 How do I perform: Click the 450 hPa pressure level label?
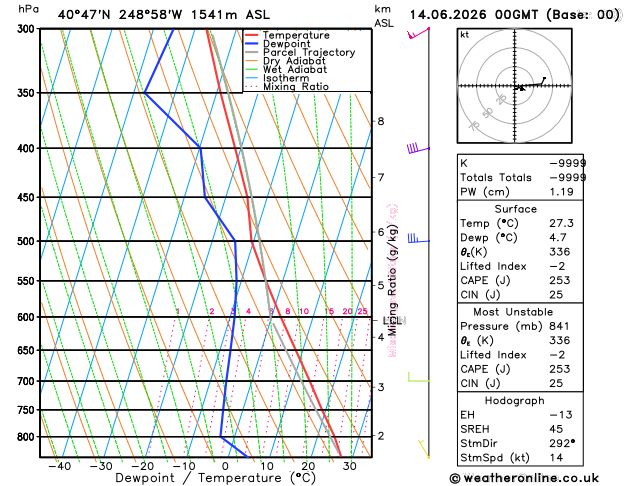(x=28, y=197)
